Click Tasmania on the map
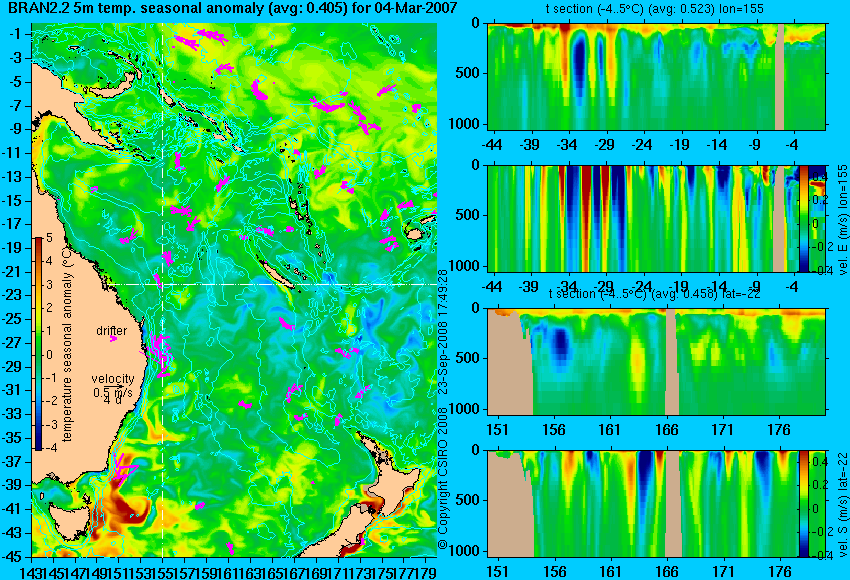The image size is (850, 580). point(70,521)
